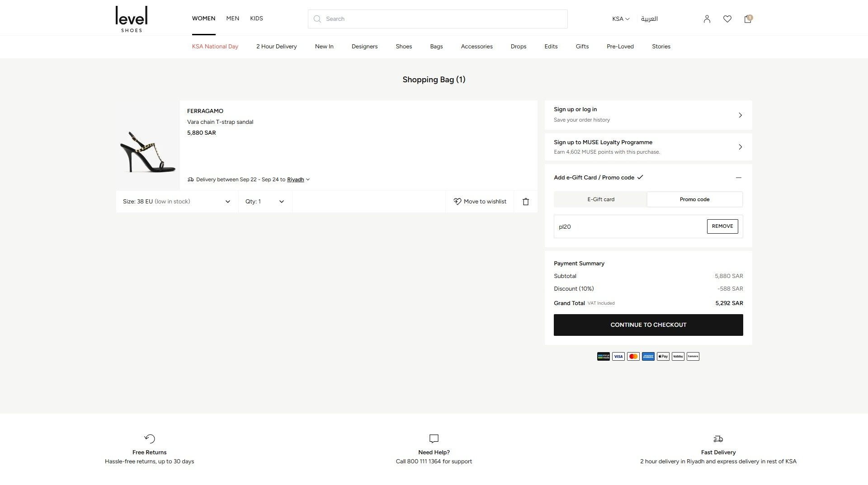
Task: Click the search magnifier icon
Action: click(x=317, y=19)
